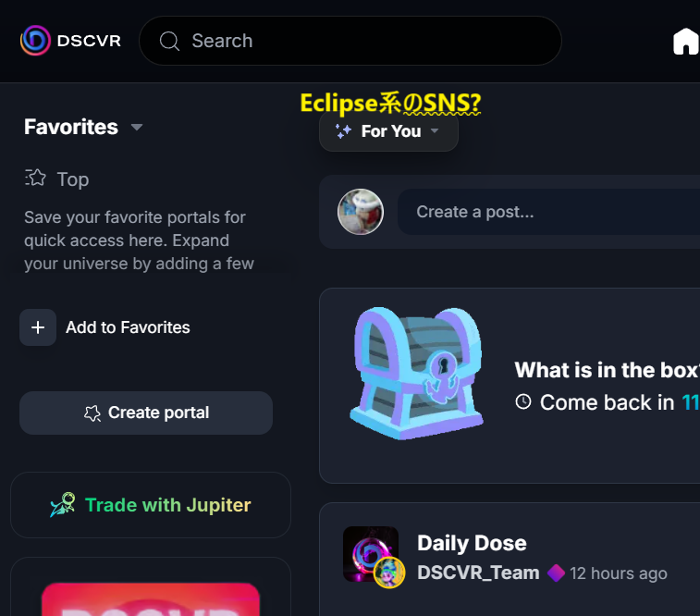Viewport: 700px width, 616px height.
Task: Click the Top star icon
Action: pyautogui.click(x=35, y=178)
